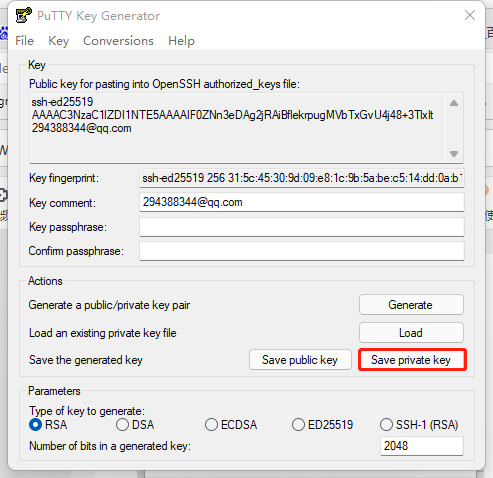Open the Conversions menu
493x478 pixels.
click(118, 41)
